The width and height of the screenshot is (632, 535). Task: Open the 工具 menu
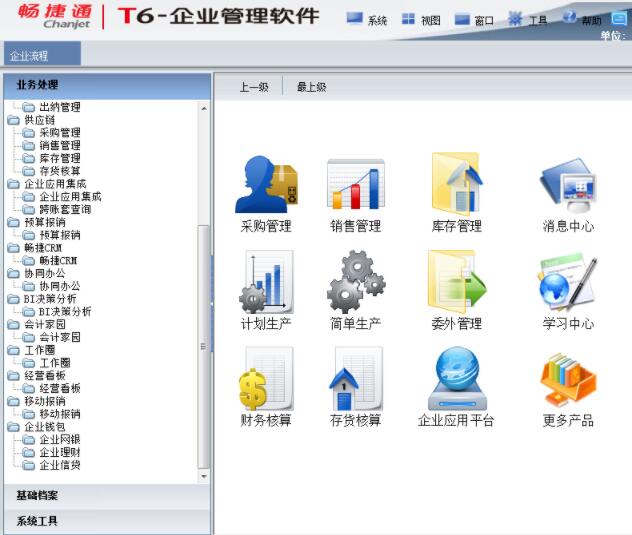[527, 20]
